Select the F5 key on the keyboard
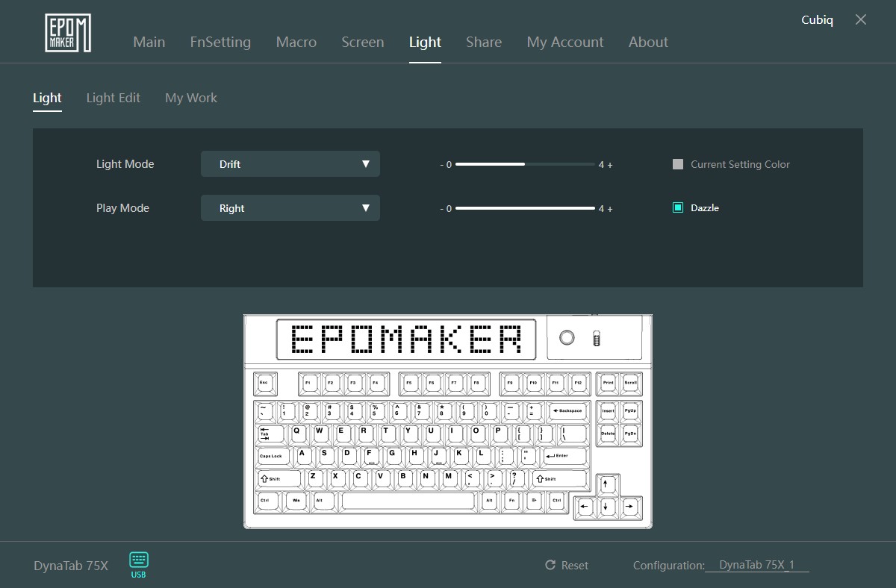The image size is (896, 588). [409, 383]
